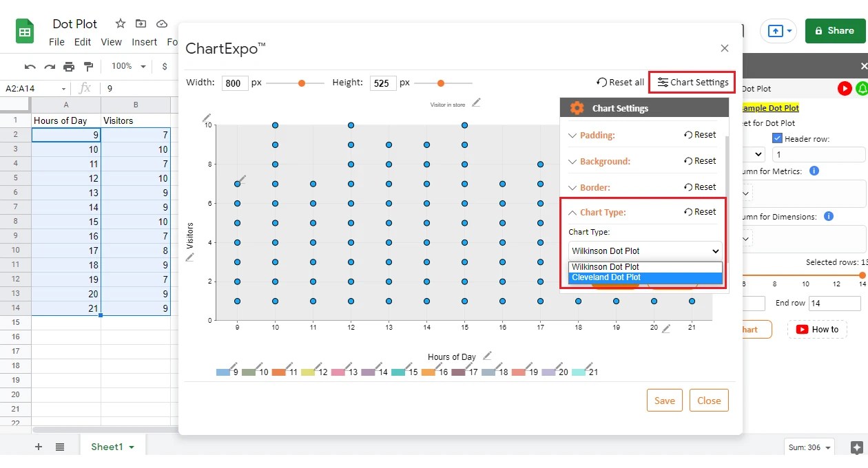Click the currency format button
868x468 pixels.
click(165, 67)
